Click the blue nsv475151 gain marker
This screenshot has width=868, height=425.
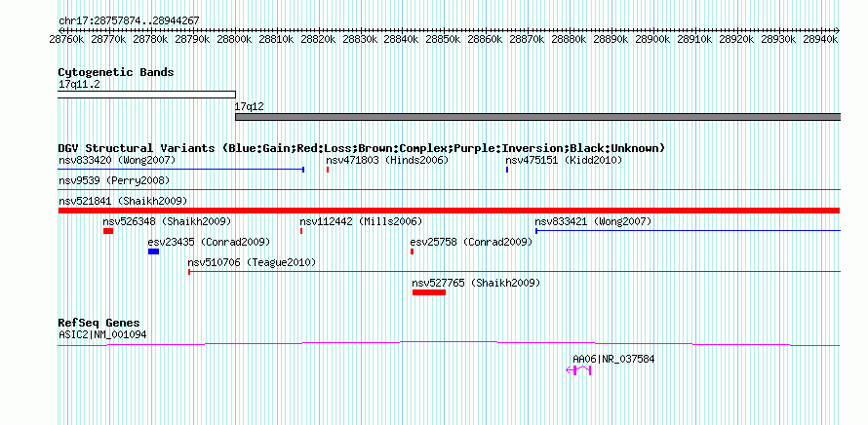tap(507, 170)
